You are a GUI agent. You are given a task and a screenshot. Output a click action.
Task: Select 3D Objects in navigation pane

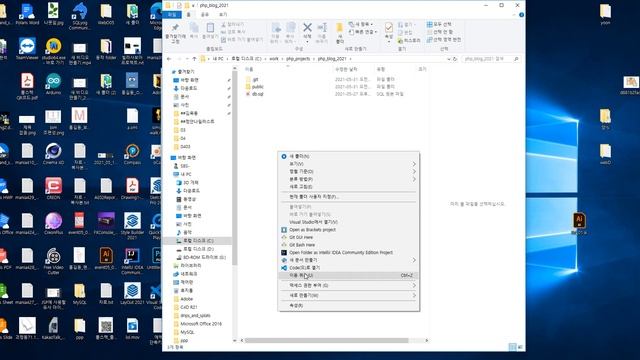pyautogui.click(x=191, y=182)
